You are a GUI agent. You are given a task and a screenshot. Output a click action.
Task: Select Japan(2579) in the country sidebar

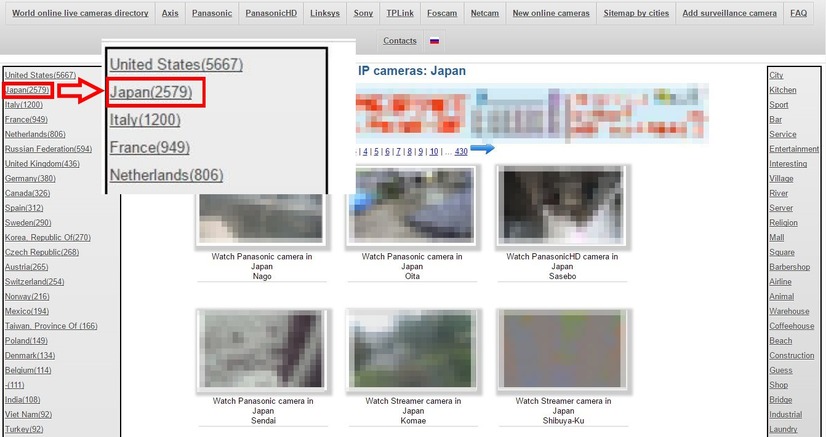pos(27,90)
